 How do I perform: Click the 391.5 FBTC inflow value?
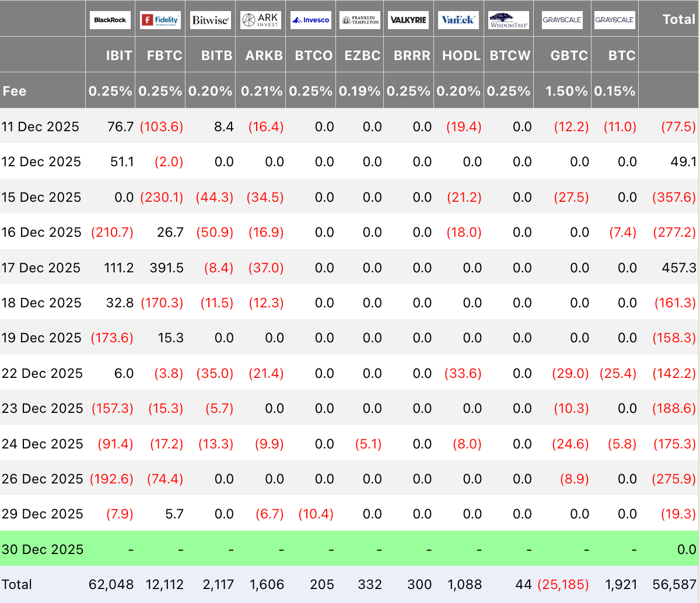point(167,268)
